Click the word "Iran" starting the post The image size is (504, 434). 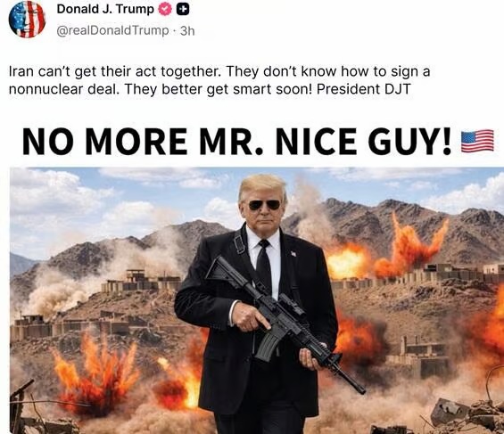21,71
